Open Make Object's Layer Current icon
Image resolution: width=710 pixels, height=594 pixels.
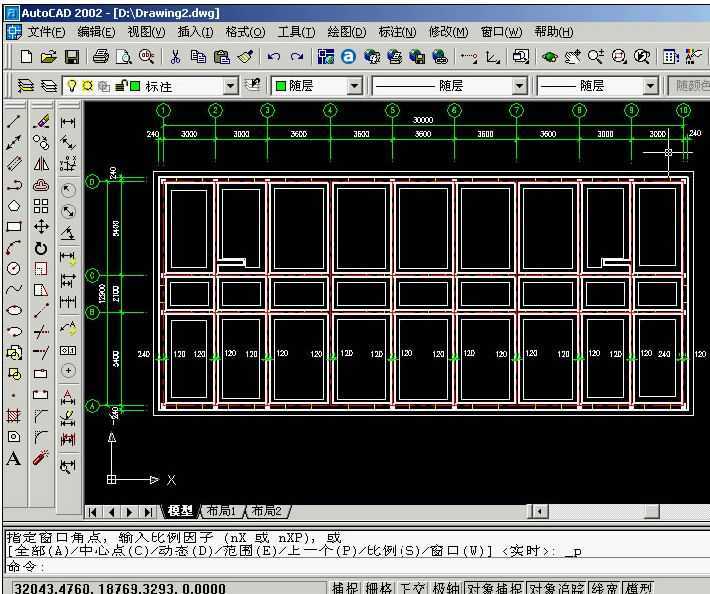point(253,85)
